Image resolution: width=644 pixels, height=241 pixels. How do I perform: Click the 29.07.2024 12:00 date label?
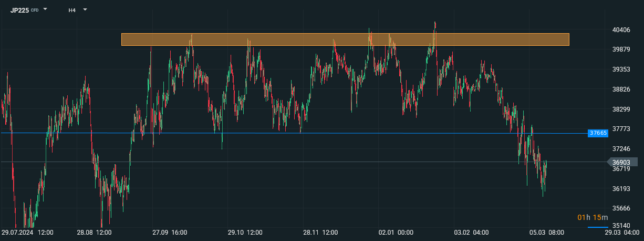click(27, 232)
